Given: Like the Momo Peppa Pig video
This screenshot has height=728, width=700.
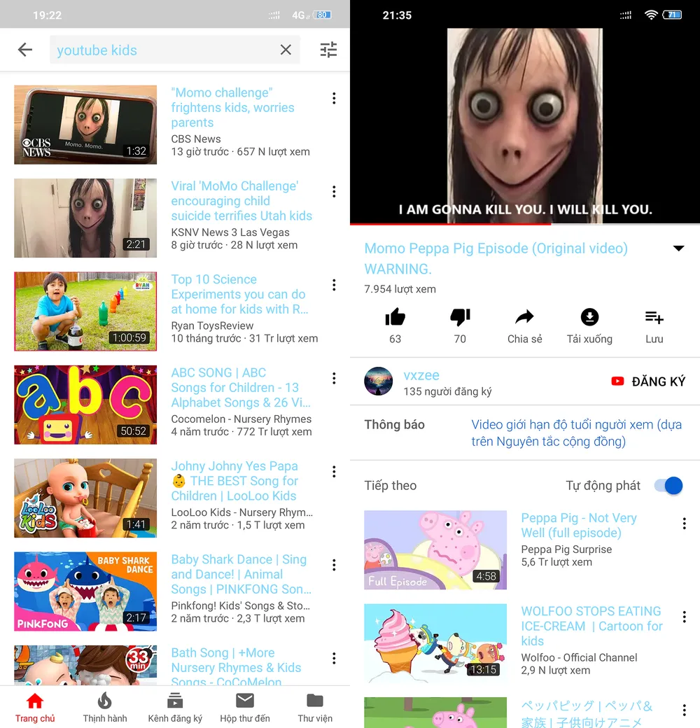Looking at the screenshot, I should 395,318.
